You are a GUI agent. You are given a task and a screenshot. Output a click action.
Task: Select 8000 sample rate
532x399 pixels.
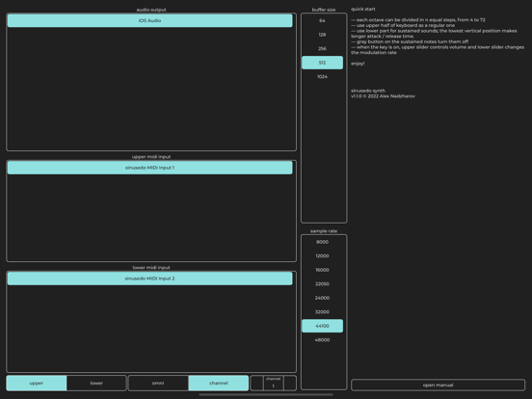click(322, 242)
